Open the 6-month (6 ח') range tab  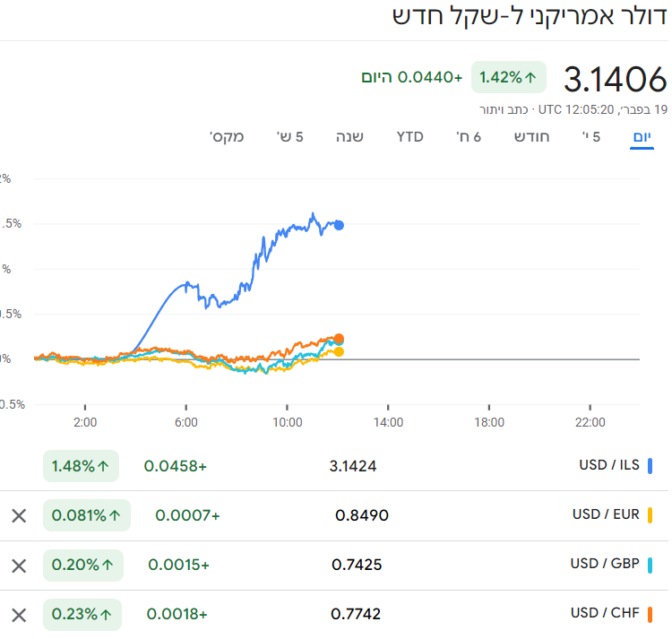pyautogui.click(x=470, y=137)
